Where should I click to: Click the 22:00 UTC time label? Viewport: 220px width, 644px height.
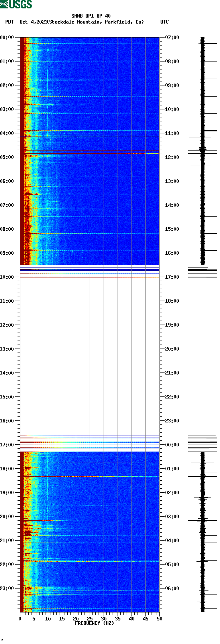(x=172, y=397)
